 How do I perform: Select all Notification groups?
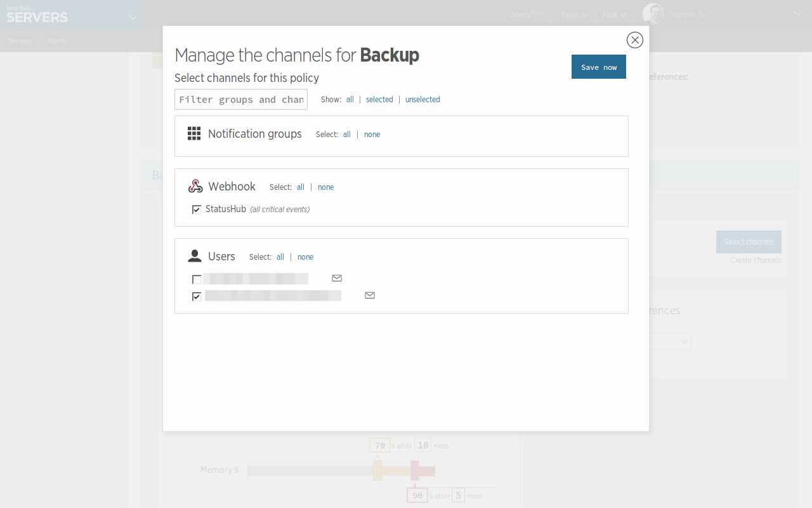347,135
